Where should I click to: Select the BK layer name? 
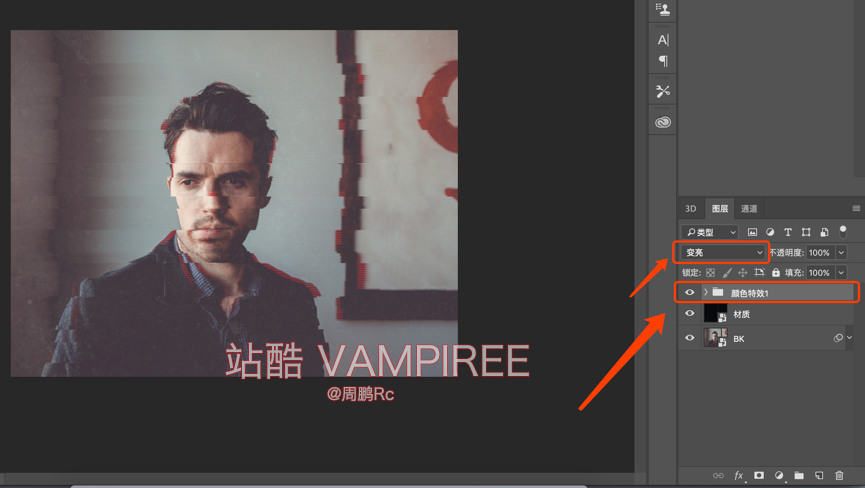[739, 339]
